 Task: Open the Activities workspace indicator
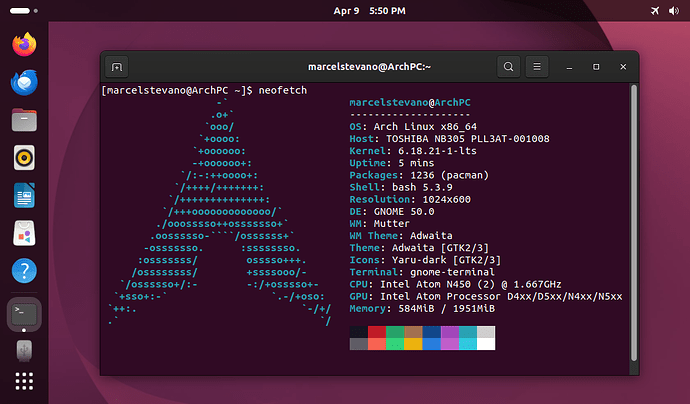24,11
